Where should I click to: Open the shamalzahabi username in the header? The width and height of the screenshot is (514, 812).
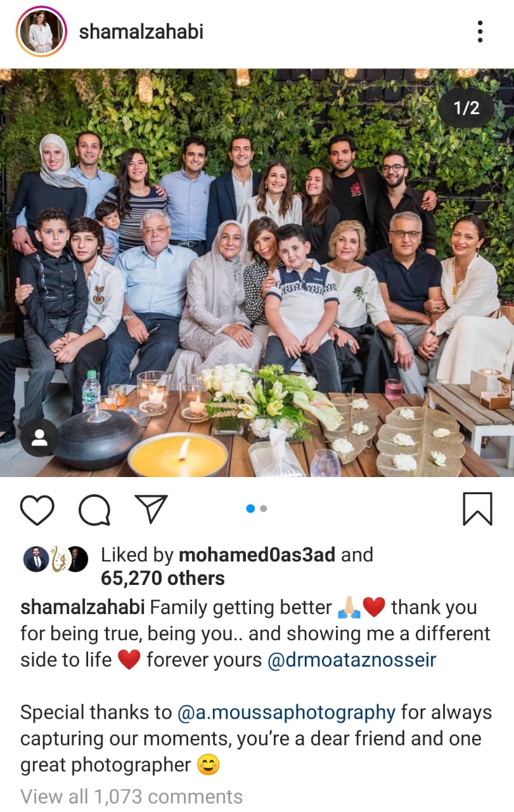pyautogui.click(x=141, y=32)
